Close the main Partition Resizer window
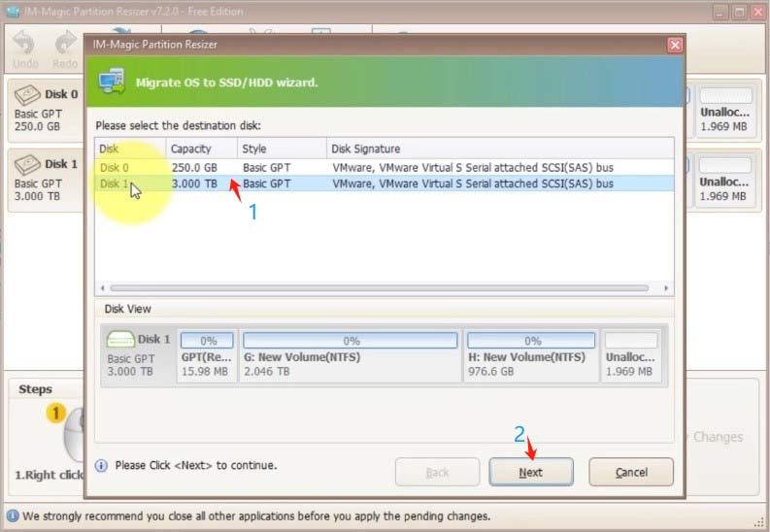 (758, 12)
